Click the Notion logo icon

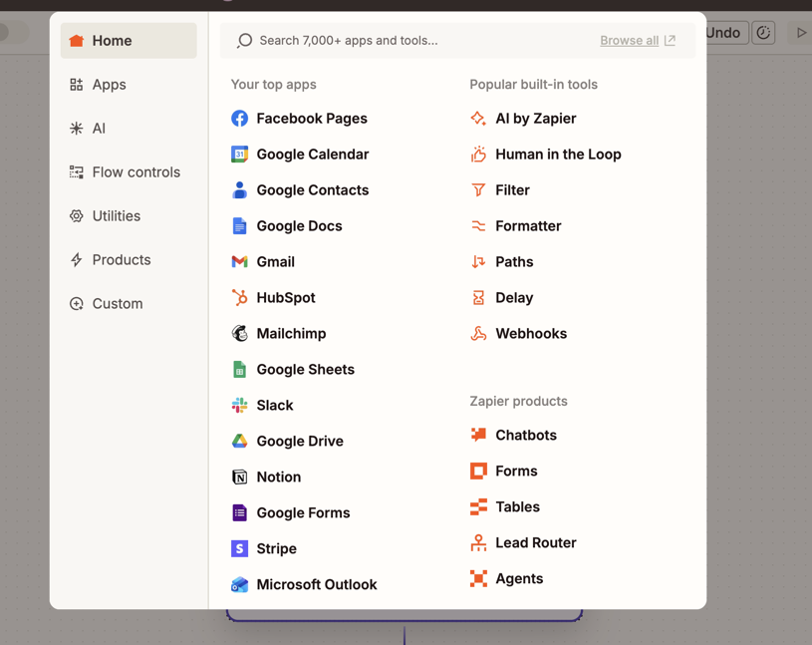coord(239,477)
